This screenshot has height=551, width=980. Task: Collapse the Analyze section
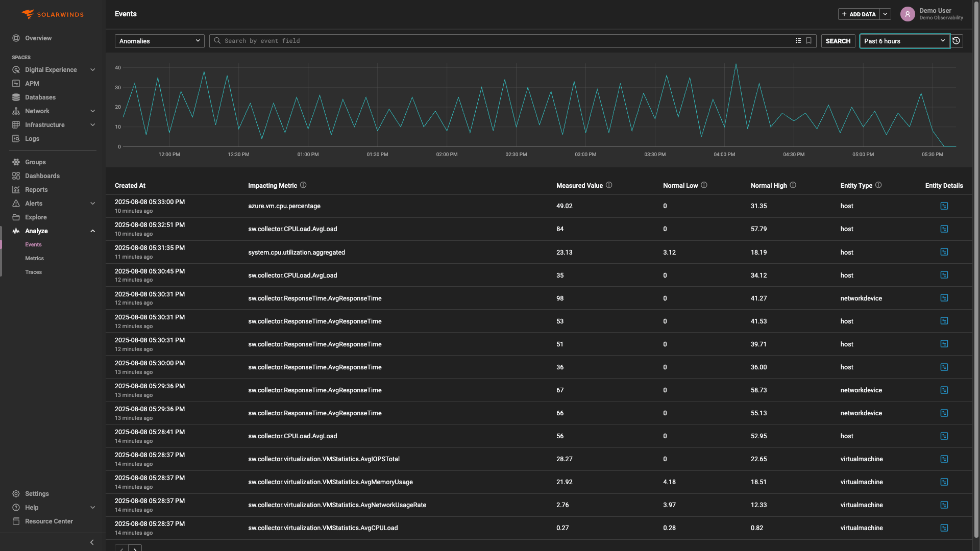click(92, 231)
